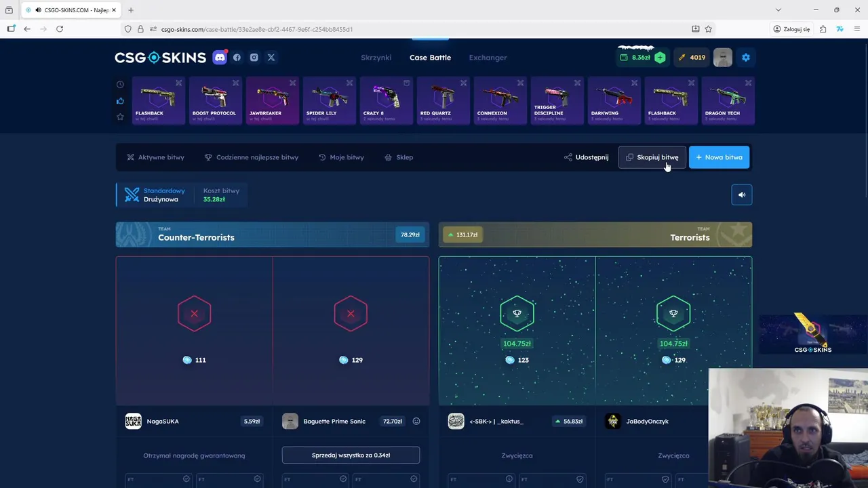Bookmark this page with the star icon
Viewport: 868px width, 488px height.
coord(709,29)
